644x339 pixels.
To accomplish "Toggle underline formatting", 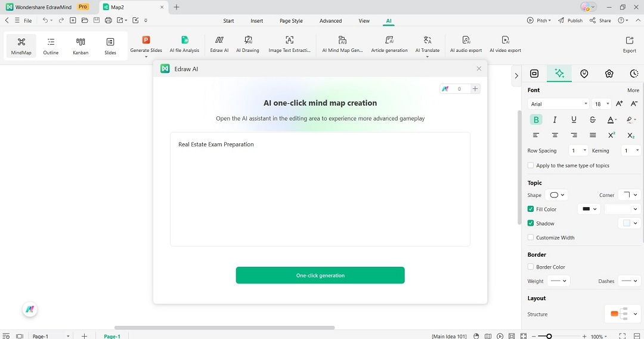I will (x=574, y=119).
